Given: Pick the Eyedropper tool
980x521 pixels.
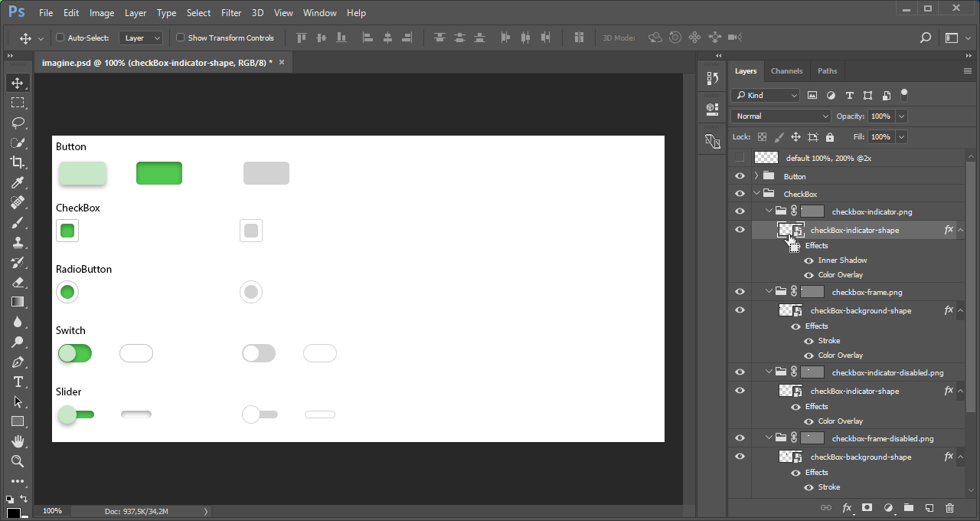Looking at the screenshot, I should click(17, 182).
